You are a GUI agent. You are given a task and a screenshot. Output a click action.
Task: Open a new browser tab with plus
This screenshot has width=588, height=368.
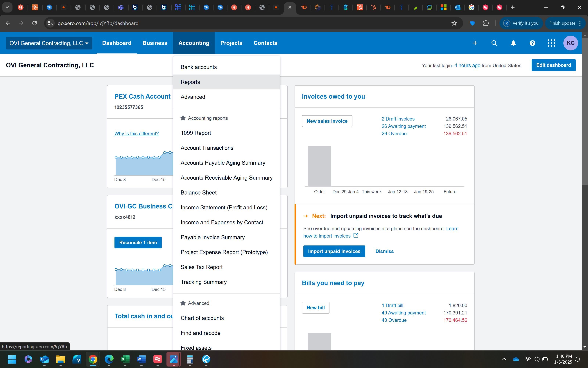coord(512,7)
